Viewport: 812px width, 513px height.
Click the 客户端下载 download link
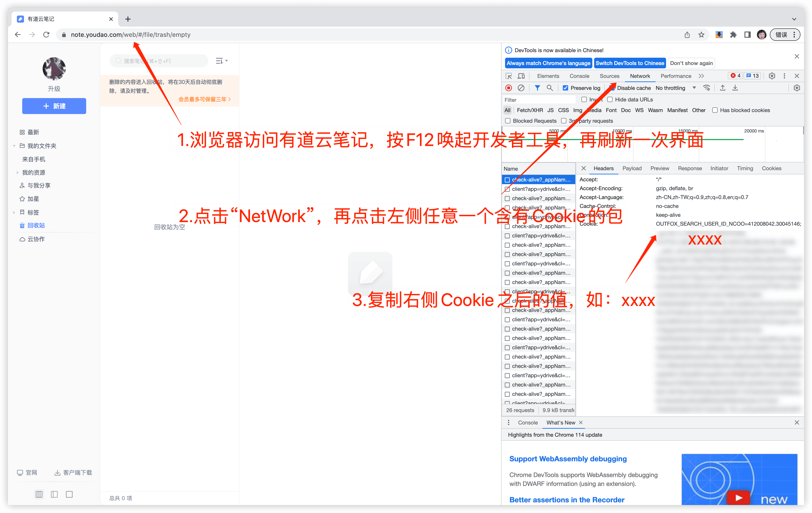(73, 473)
